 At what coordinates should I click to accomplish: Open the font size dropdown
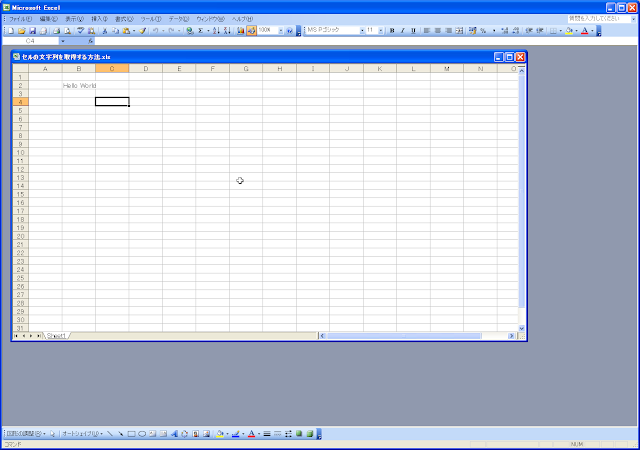[381, 31]
